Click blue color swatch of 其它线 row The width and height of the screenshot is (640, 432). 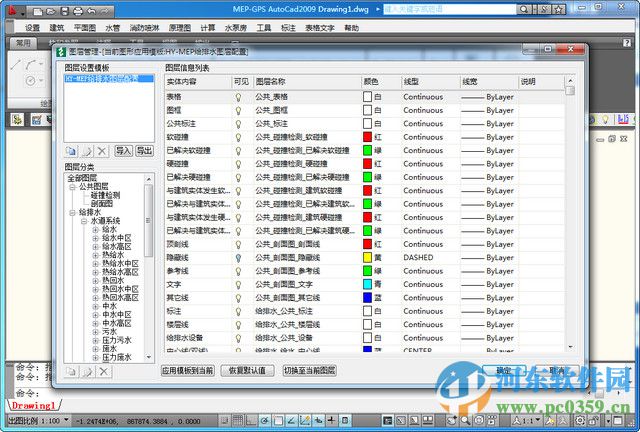(x=367, y=298)
